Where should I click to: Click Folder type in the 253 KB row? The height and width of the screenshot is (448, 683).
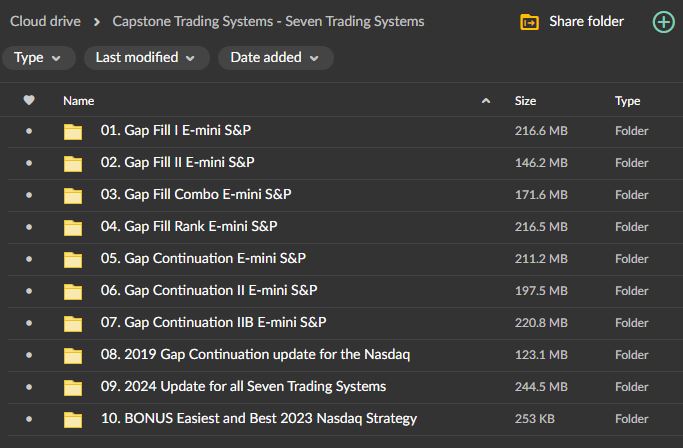[632, 419]
